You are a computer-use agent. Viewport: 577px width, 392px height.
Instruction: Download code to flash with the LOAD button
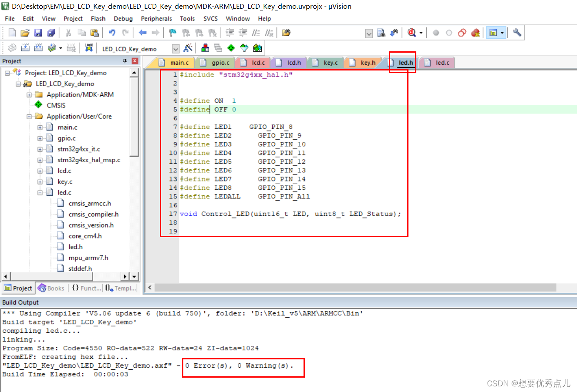pos(88,48)
